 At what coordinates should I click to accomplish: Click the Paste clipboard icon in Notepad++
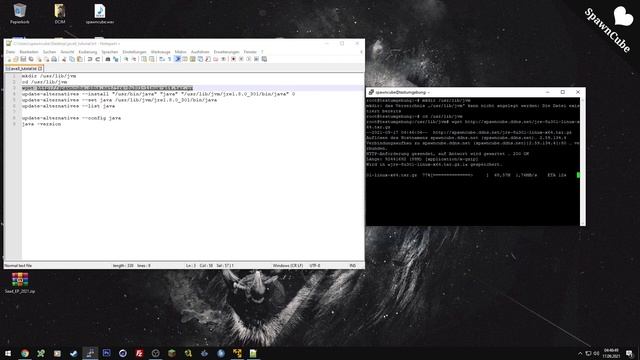pyautogui.click(x=80, y=59)
